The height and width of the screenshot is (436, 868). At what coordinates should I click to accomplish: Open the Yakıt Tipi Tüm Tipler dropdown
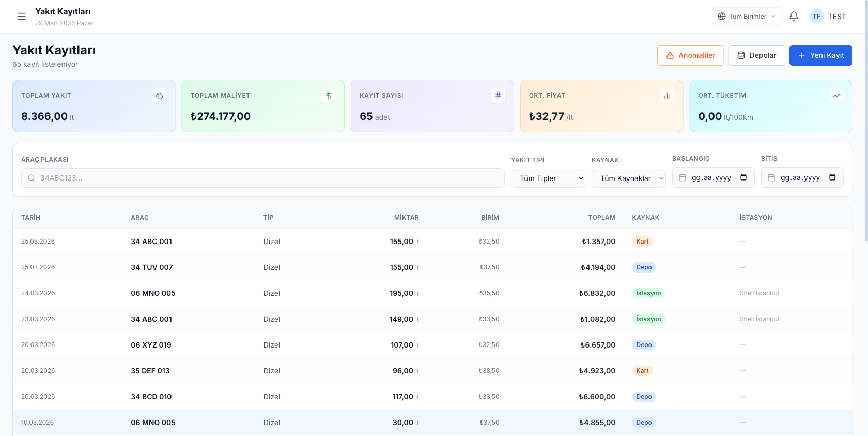[x=548, y=178]
